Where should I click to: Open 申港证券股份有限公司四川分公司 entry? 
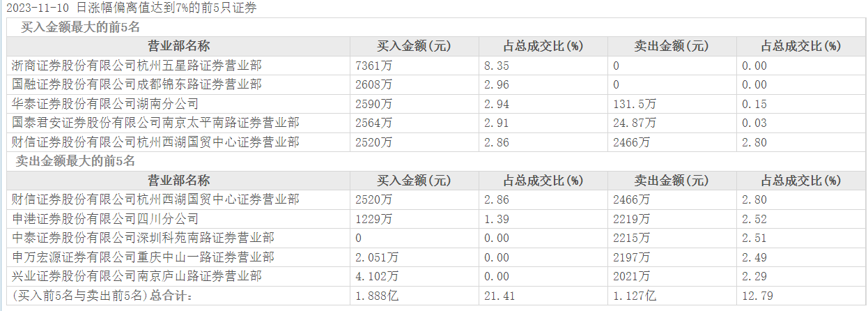point(105,219)
